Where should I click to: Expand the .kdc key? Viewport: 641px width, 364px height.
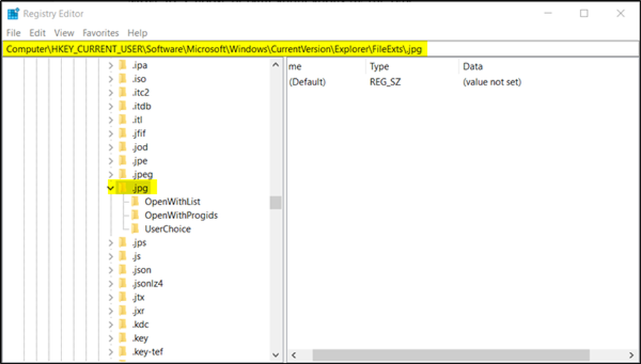111,325
